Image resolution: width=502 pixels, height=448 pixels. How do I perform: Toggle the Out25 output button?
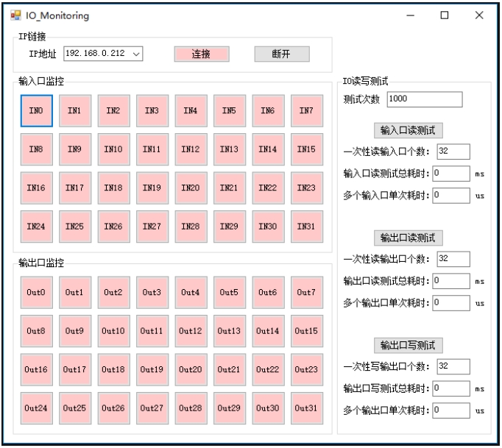coord(75,408)
